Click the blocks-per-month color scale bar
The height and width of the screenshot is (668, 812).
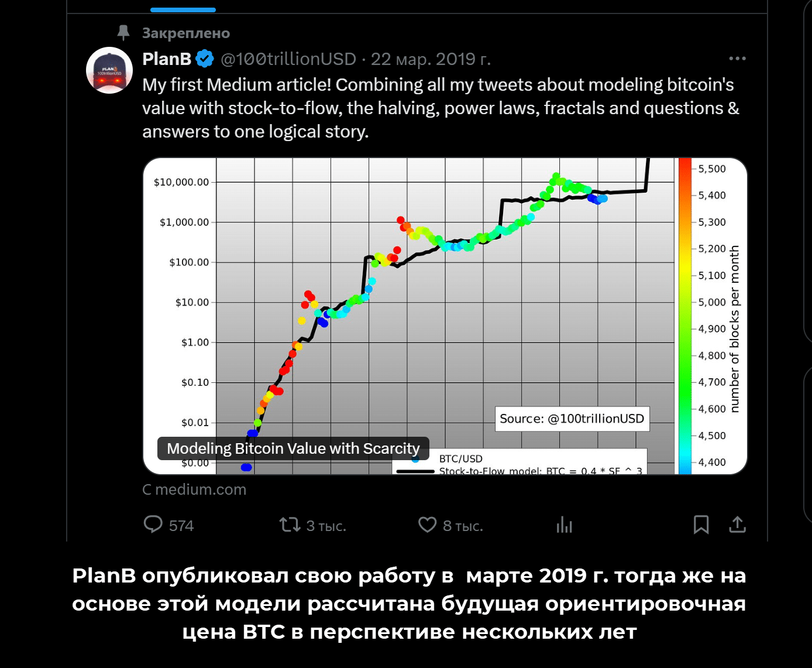[x=684, y=316]
